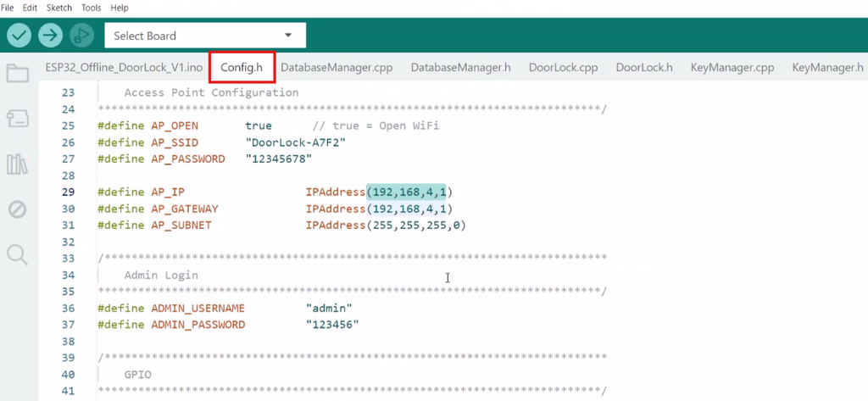Click IPAddress on the AP_GATEWAY line

pyautogui.click(x=336, y=209)
